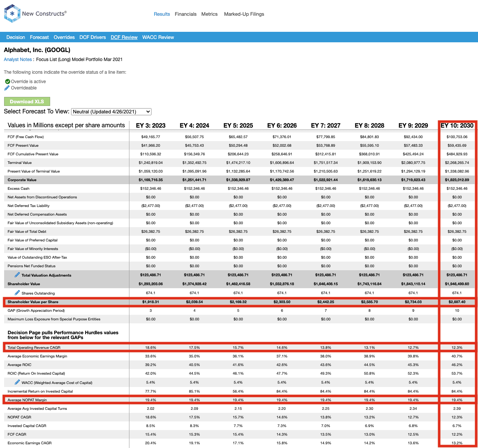Open the DCF Drivers section

(x=92, y=37)
